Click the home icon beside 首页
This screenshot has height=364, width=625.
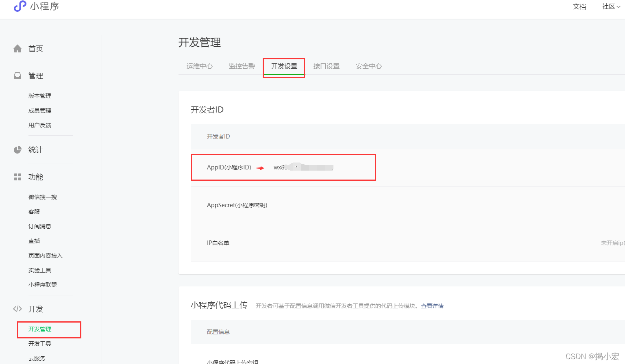coord(17,48)
